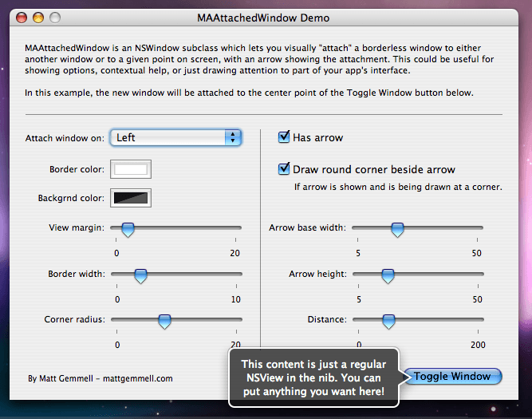Click the far right end of Distance slider track

tap(481, 320)
